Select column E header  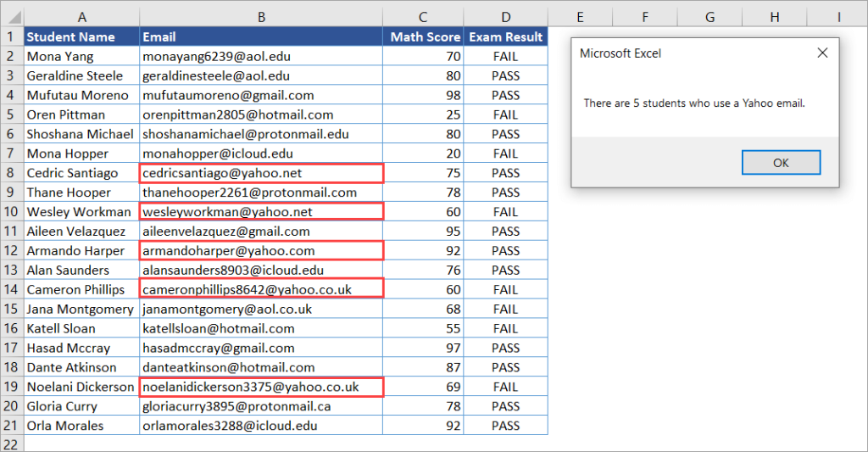pyautogui.click(x=580, y=18)
